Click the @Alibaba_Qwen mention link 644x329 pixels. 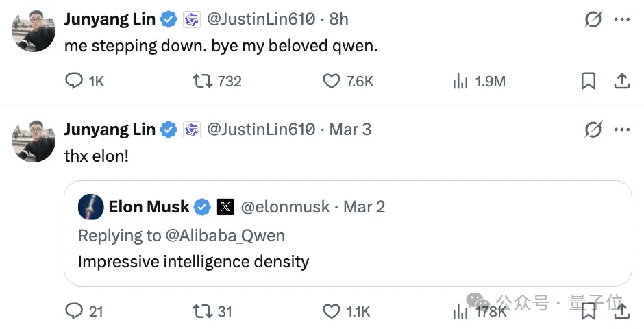(225, 235)
